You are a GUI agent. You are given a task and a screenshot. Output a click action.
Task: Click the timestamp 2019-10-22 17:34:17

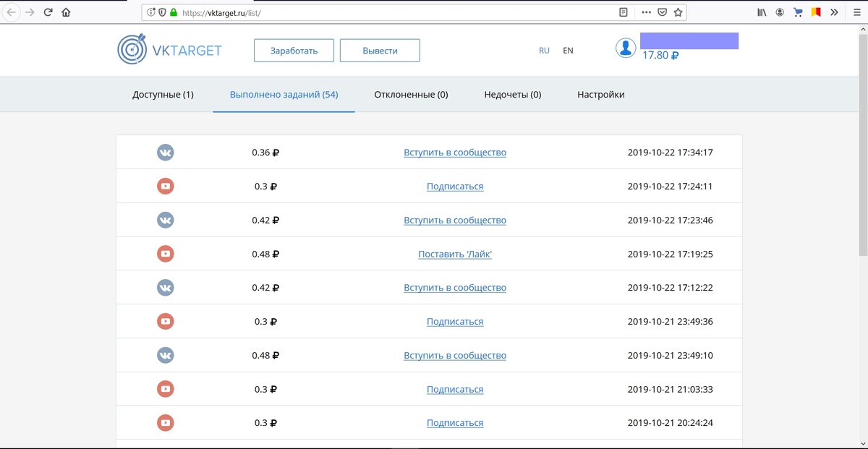pos(671,153)
